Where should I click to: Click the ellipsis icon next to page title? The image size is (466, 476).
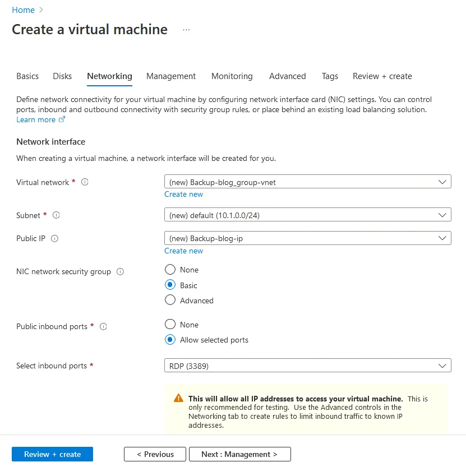tap(186, 30)
